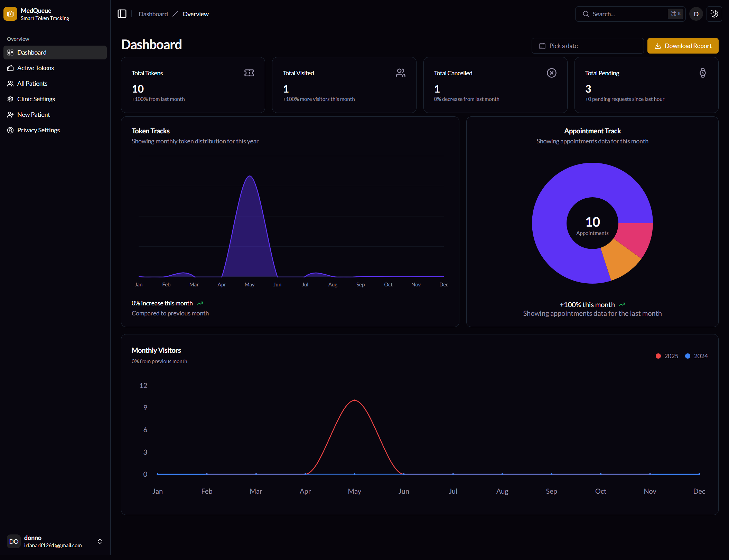Click the search magnifier icon
This screenshot has height=560, width=729.
click(586, 14)
